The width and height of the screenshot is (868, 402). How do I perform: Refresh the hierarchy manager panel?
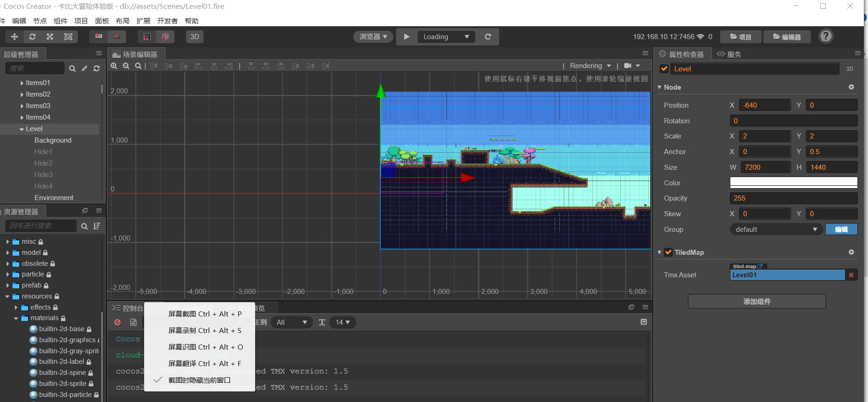(97, 69)
